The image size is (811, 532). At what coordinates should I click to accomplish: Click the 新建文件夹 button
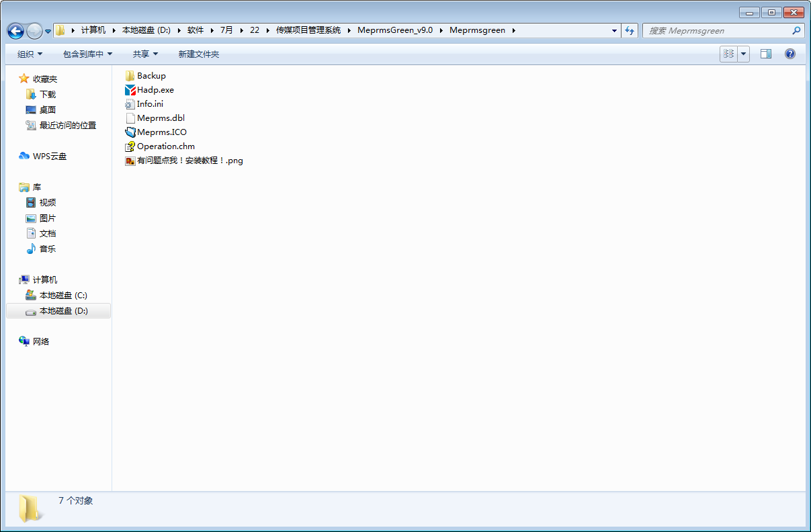point(199,54)
